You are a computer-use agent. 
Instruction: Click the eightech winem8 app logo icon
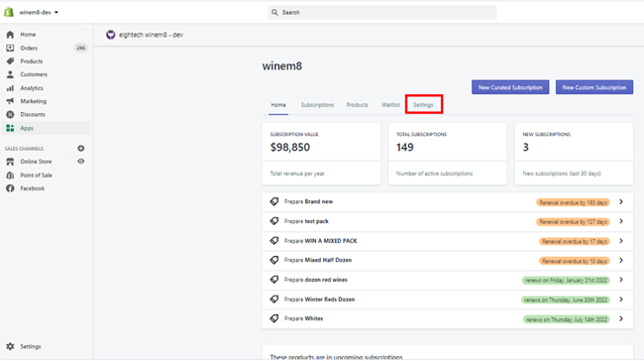coord(111,35)
